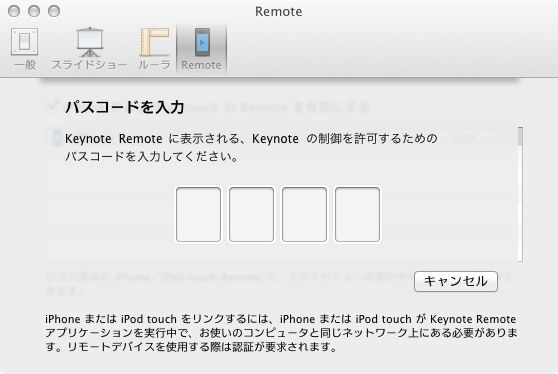Click the fourth passcode digit box

(357, 215)
